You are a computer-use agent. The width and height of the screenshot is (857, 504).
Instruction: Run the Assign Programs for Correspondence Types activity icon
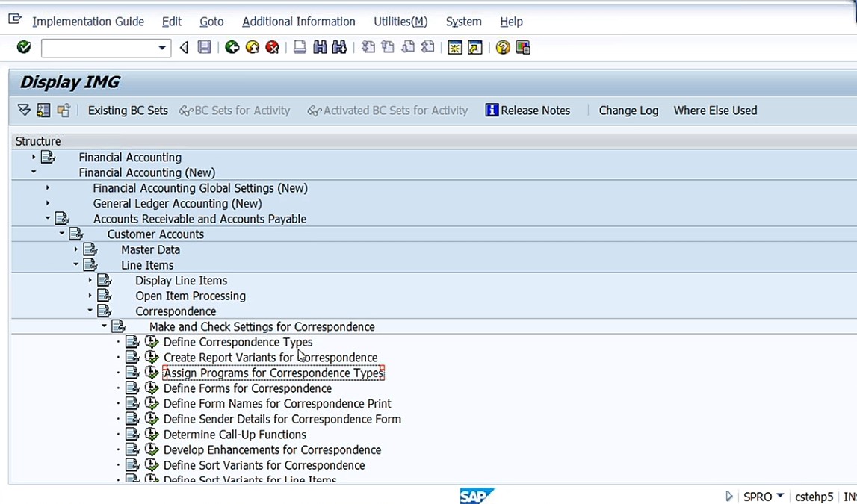152,373
